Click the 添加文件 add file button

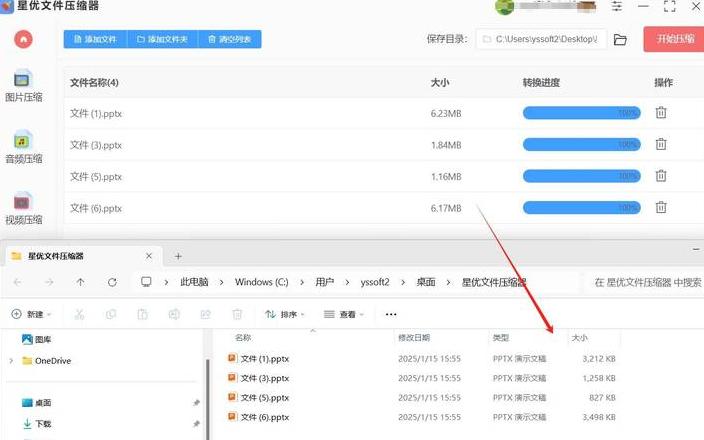96,40
